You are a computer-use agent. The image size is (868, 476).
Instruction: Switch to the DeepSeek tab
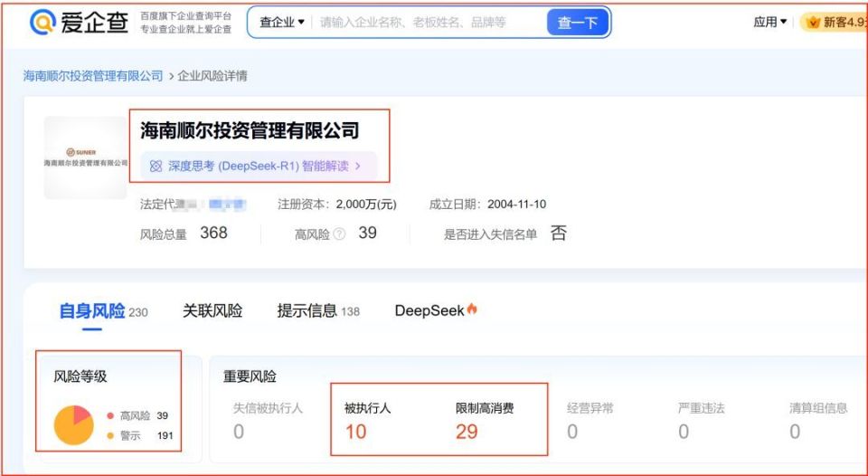[x=436, y=311]
